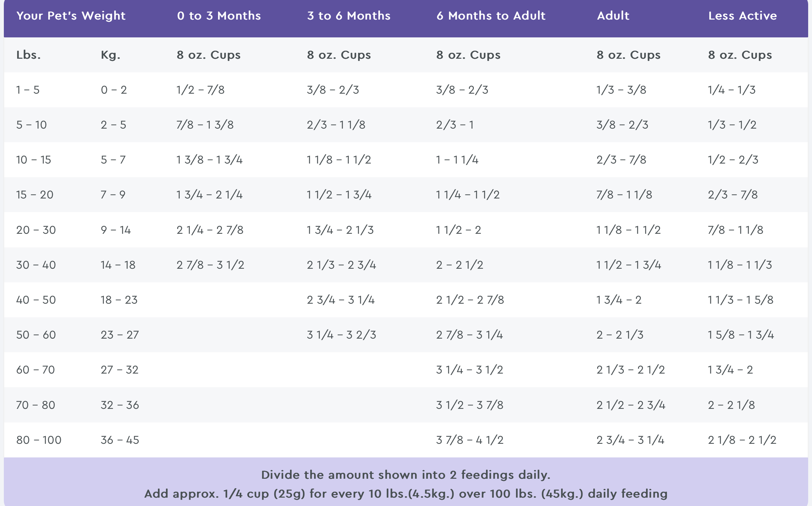Click the "Lbs." subheader label

[x=28, y=55]
